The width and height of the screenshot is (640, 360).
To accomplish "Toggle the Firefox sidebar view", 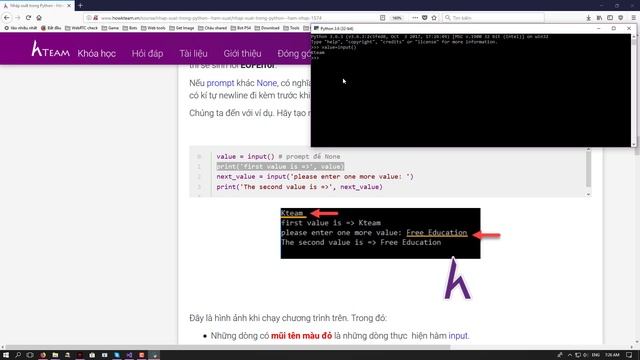I will (x=610, y=18).
